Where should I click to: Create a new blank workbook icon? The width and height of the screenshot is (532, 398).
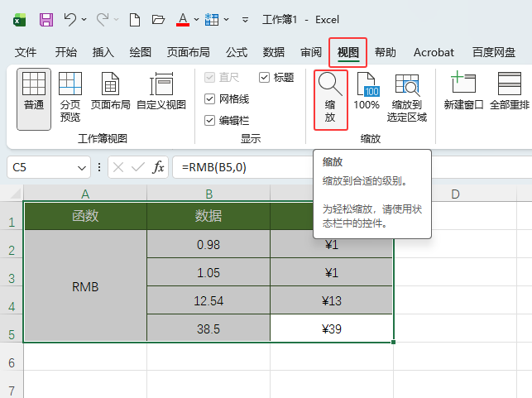pyautogui.click(x=135, y=20)
